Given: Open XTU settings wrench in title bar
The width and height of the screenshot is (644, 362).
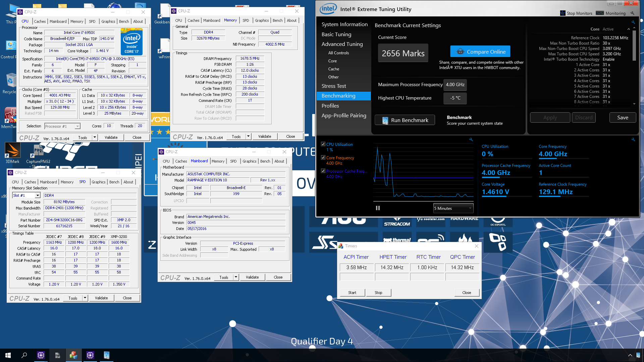Looking at the screenshot, I should tap(632, 13).
